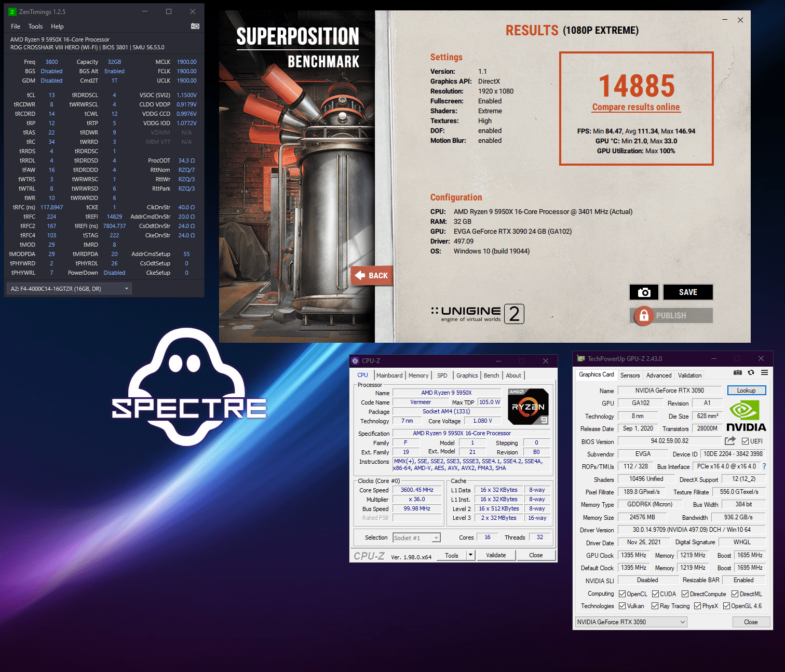Image resolution: width=785 pixels, height=672 pixels.
Task: Click the Validate button in CPU-Z
Action: pyautogui.click(x=496, y=555)
